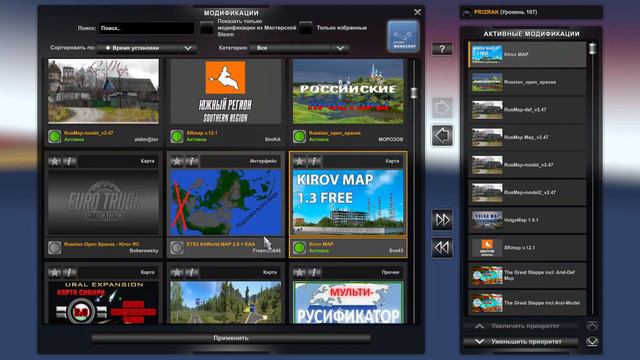Click in the Поиск search field
Image resolution: width=640 pixels, height=360 pixels.
pyautogui.click(x=146, y=28)
